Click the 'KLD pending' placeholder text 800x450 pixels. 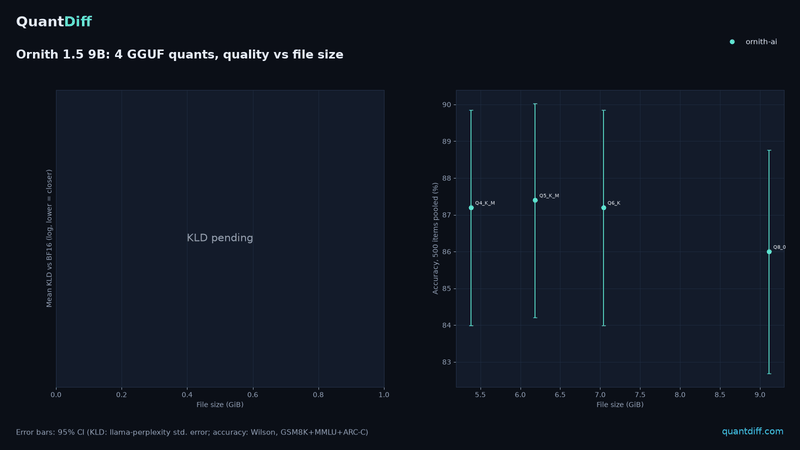220,238
